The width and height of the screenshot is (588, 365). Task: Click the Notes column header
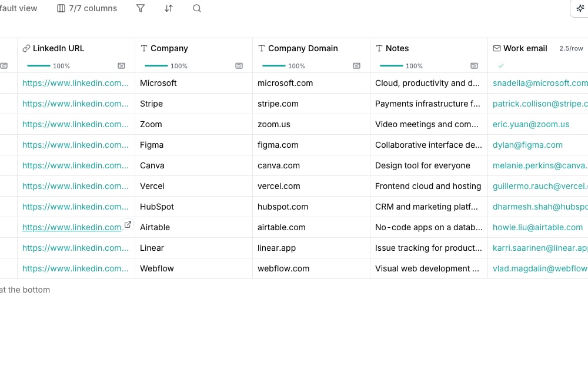[429, 48]
